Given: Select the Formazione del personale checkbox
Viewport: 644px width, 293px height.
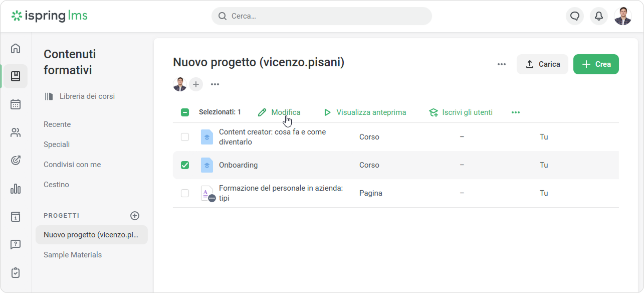Looking at the screenshot, I should pyautogui.click(x=185, y=193).
